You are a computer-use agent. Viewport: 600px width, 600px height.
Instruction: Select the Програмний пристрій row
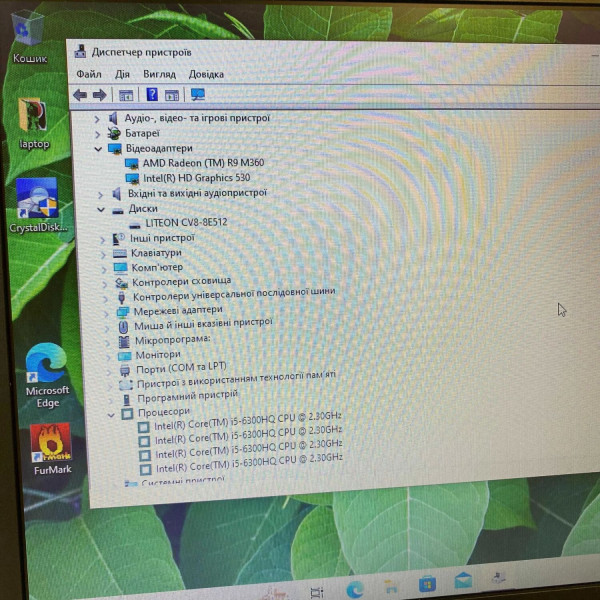click(x=188, y=397)
